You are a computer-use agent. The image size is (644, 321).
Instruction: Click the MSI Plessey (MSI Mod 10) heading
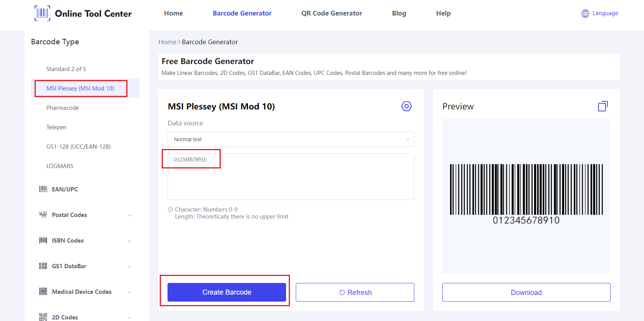[x=221, y=106]
